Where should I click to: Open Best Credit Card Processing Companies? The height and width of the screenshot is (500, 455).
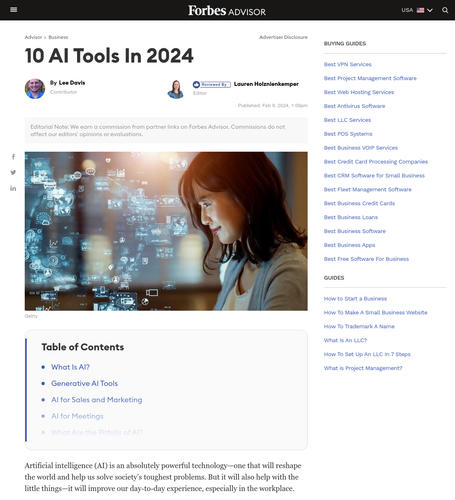[x=376, y=162]
